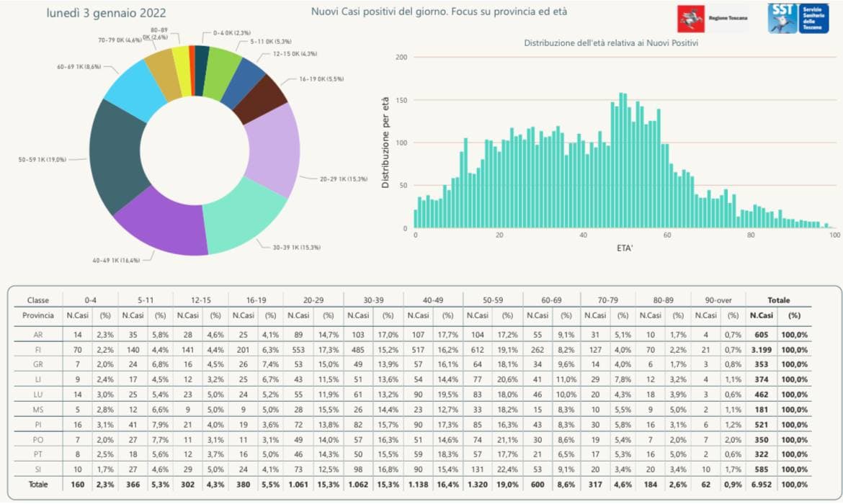Click the FI total cases value 3.199
843x504 pixels.
(x=762, y=350)
